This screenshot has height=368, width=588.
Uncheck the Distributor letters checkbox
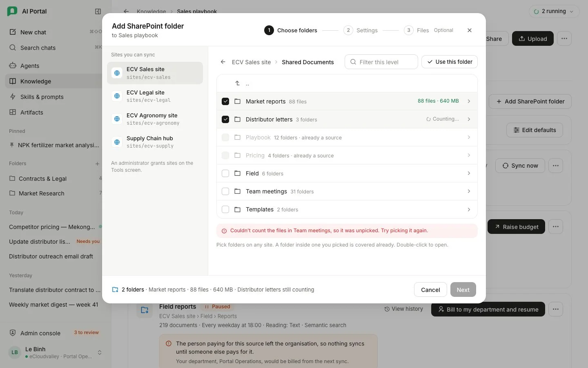click(x=225, y=119)
